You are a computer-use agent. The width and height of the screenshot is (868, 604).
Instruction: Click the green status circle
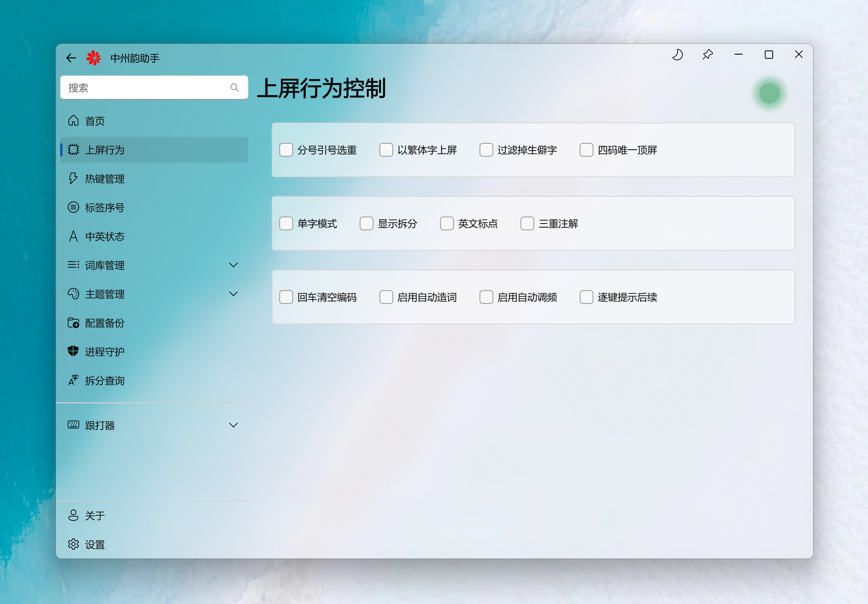point(769,93)
